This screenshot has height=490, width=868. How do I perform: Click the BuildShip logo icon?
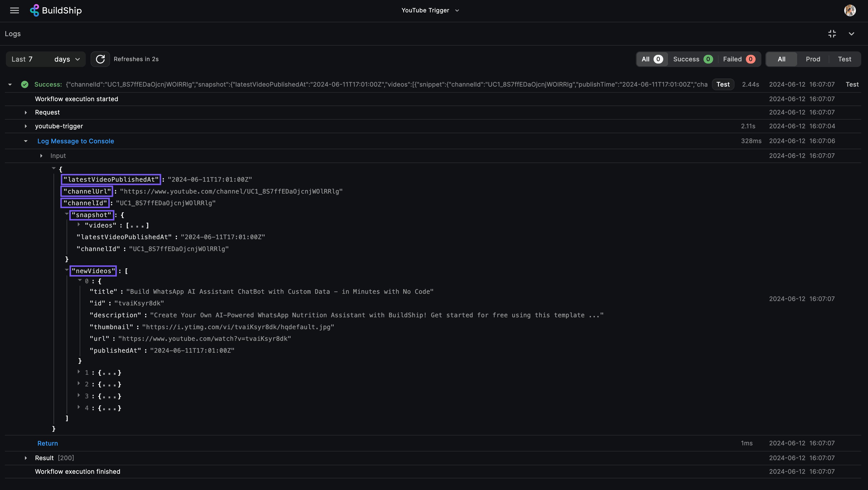tap(34, 10)
